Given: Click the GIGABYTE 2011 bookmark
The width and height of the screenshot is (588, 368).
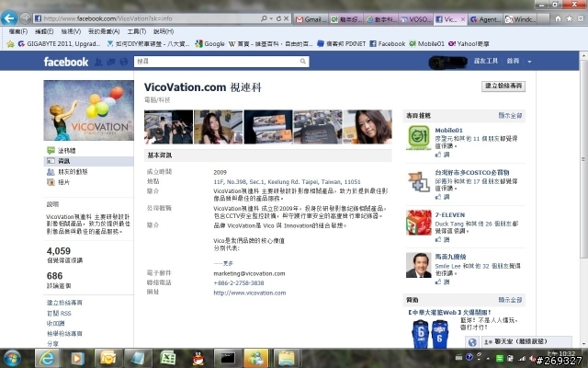Looking at the screenshot, I should [59, 44].
